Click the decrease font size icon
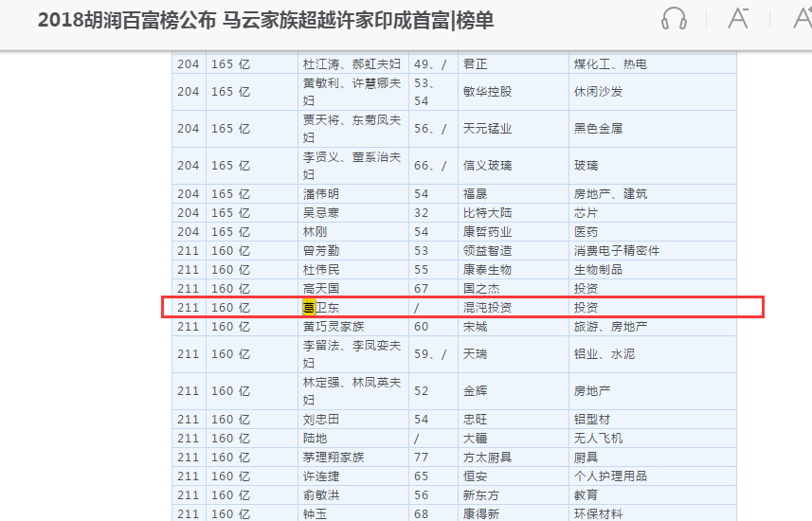This screenshot has height=521, width=812. pos(738,18)
